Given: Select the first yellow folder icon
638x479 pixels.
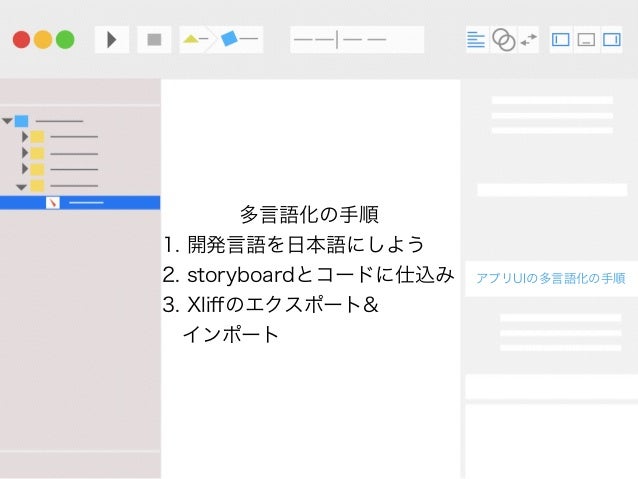Looking at the screenshot, I should point(37,137).
